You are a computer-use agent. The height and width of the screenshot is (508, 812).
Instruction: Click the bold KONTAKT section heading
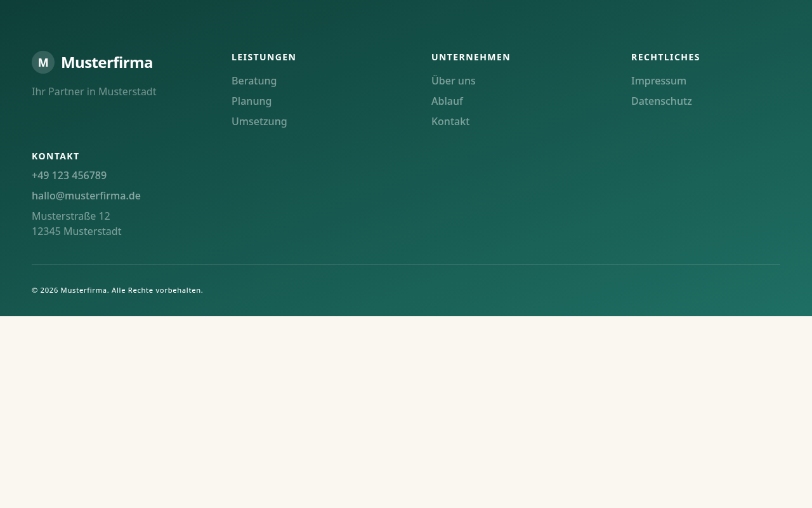tap(55, 156)
